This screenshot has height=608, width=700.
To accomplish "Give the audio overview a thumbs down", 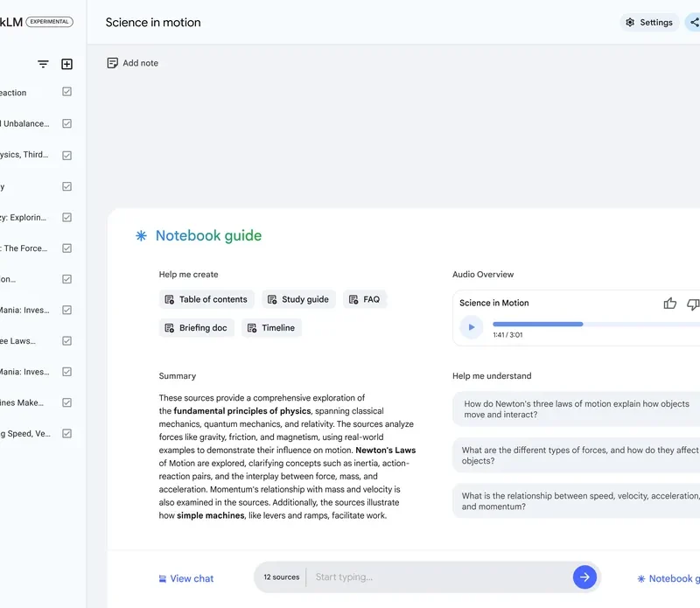I will (693, 304).
